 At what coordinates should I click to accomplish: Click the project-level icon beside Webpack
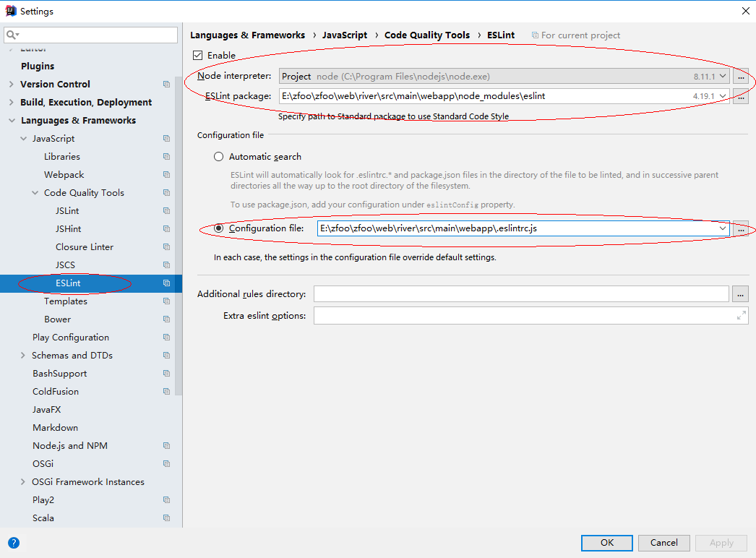[167, 175]
